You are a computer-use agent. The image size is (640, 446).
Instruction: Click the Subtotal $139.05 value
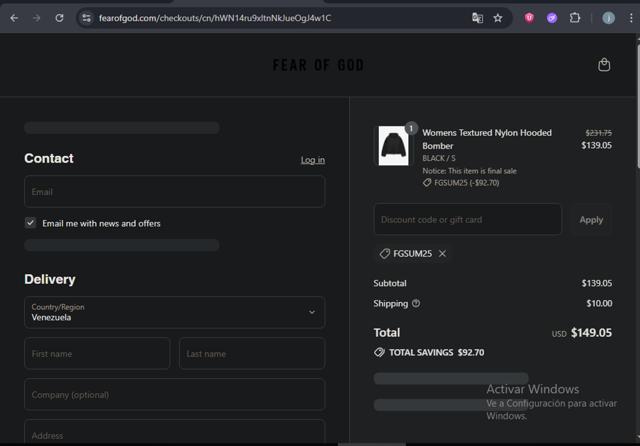tap(597, 283)
